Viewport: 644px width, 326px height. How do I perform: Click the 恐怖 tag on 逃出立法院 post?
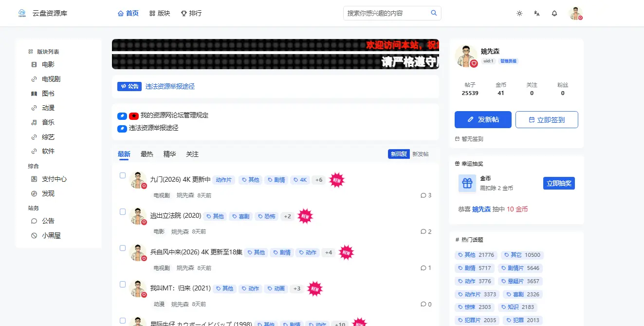266,216
